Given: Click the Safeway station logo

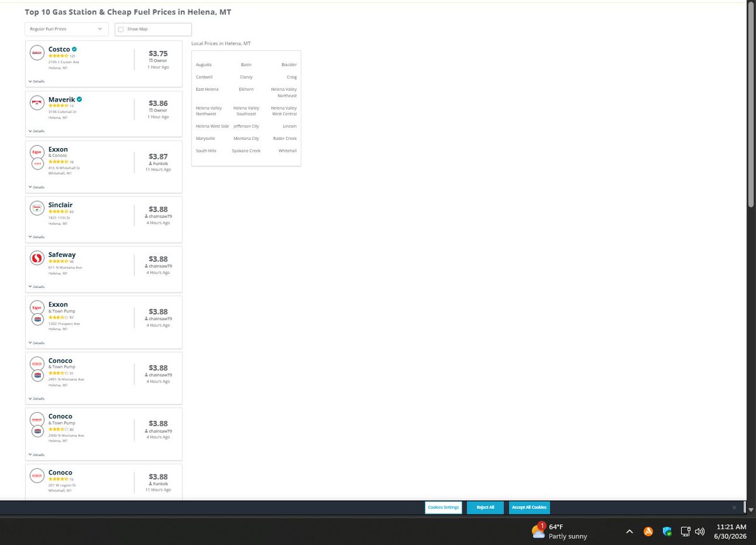Looking at the screenshot, I should [37, 258].
